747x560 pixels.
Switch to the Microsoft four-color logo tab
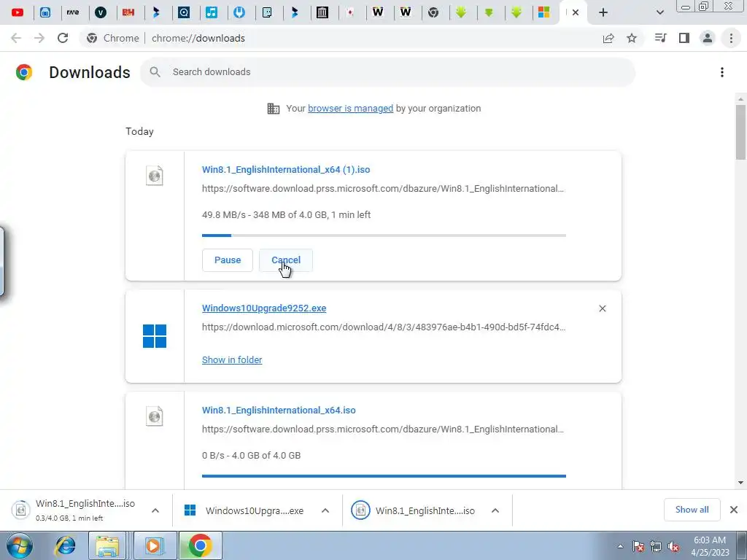544,12
